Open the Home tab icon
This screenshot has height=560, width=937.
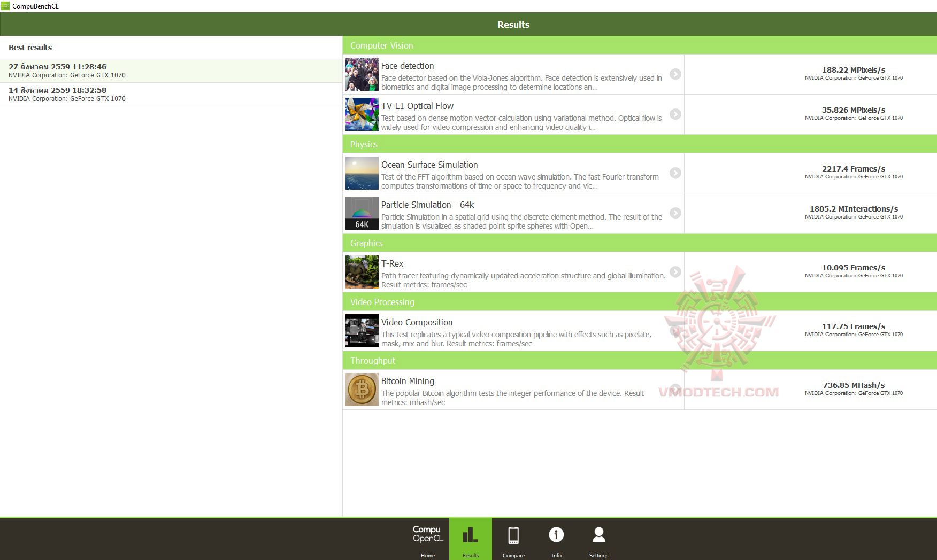(x=427, y=534)
